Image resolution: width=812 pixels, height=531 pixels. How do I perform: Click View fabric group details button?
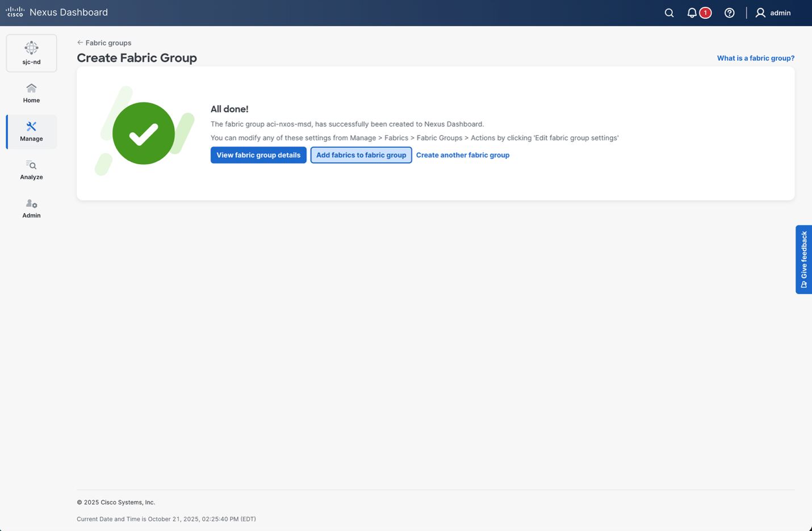pyautogui.click(x=258, y=155)
